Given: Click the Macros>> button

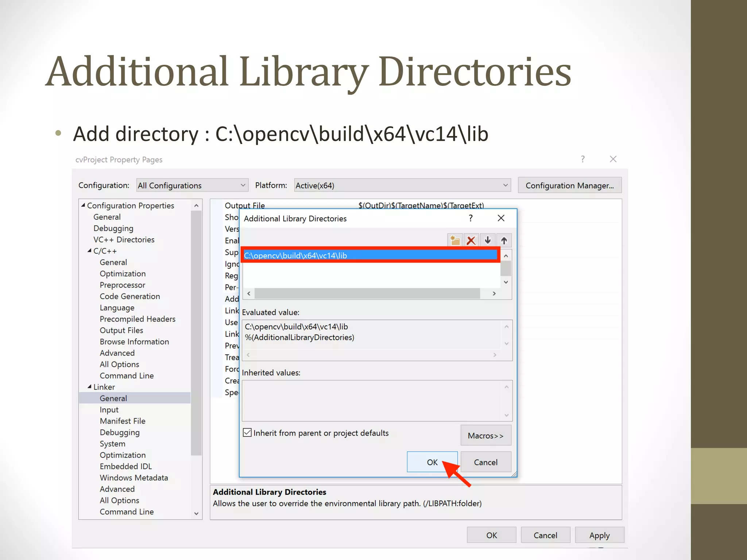Looking at the screenshot, I should coord(485,436).
